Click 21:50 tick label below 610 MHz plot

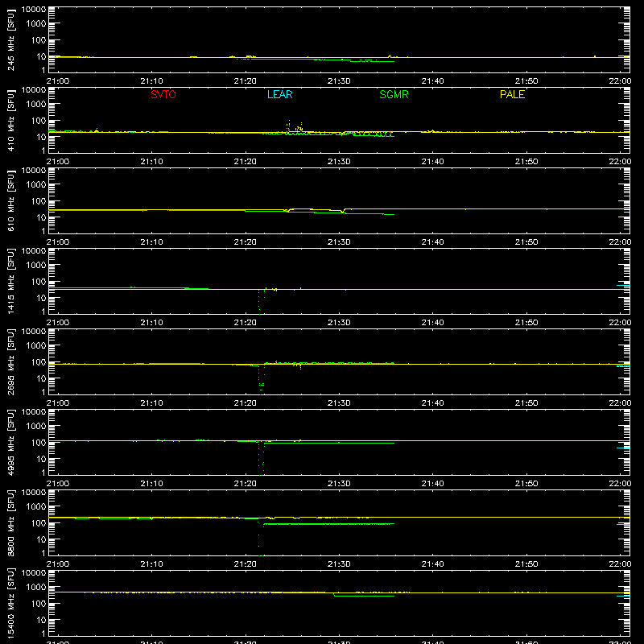pyautogui.click(x=526, y=242)
